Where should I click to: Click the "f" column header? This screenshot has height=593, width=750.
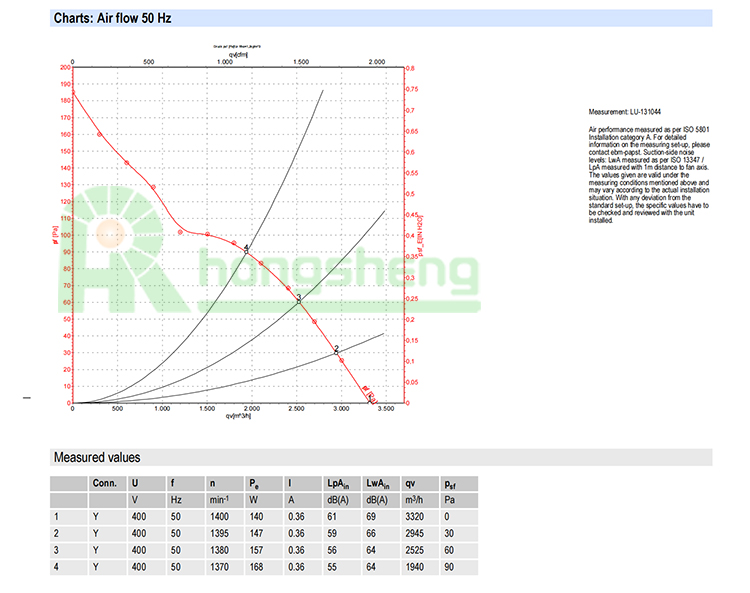coord(173,483)
